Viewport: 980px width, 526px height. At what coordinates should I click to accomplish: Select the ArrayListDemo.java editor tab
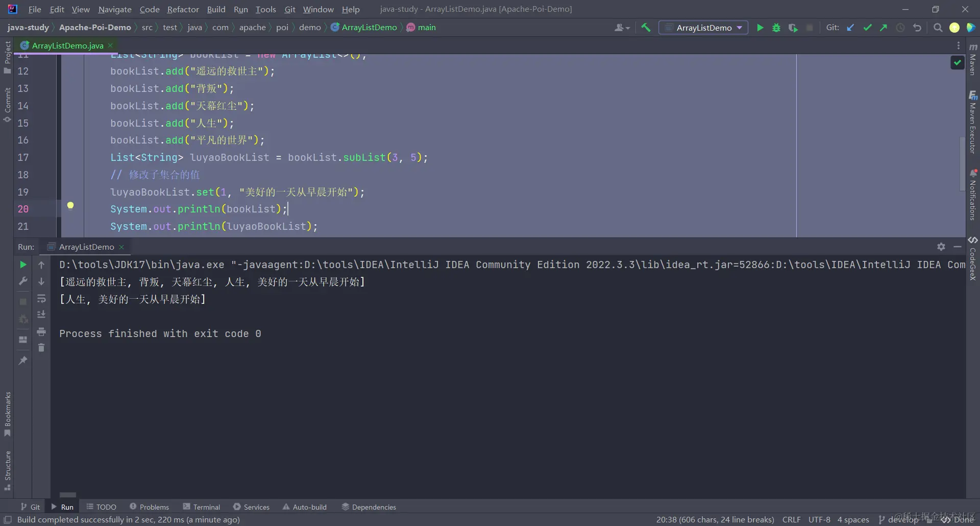point(66,45)
